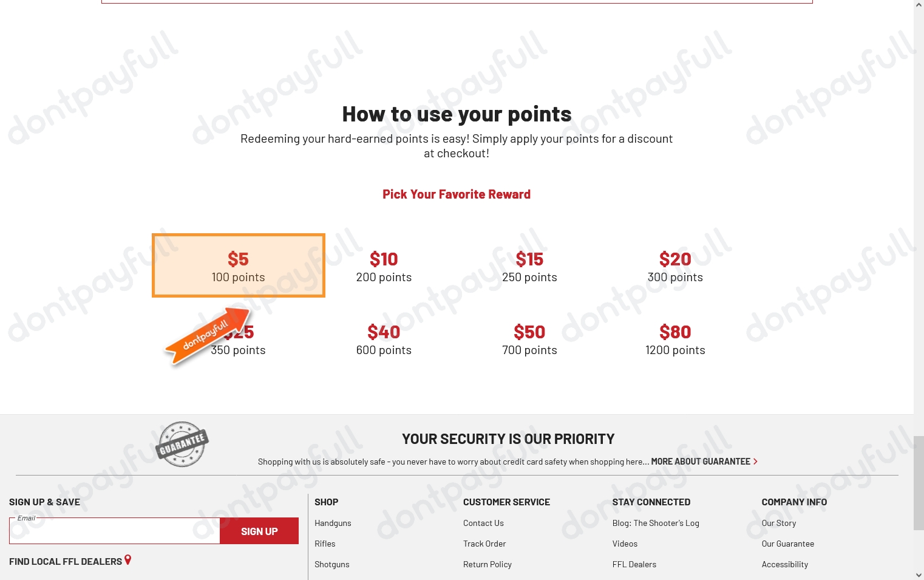This screenshot has height=580, width=924.
Task: Click the arrow after More About Guarantee
Action: click(x=755, y=462)
